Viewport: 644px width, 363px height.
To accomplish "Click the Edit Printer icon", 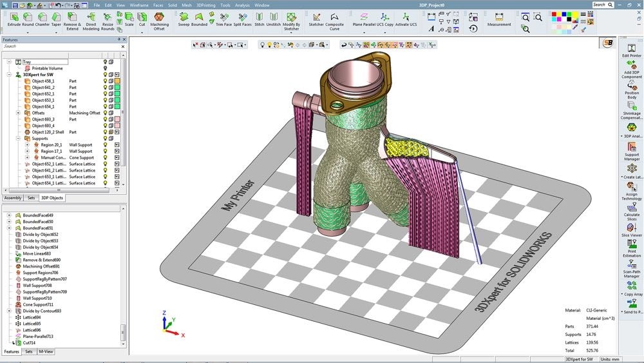I will tap(632, 48).
